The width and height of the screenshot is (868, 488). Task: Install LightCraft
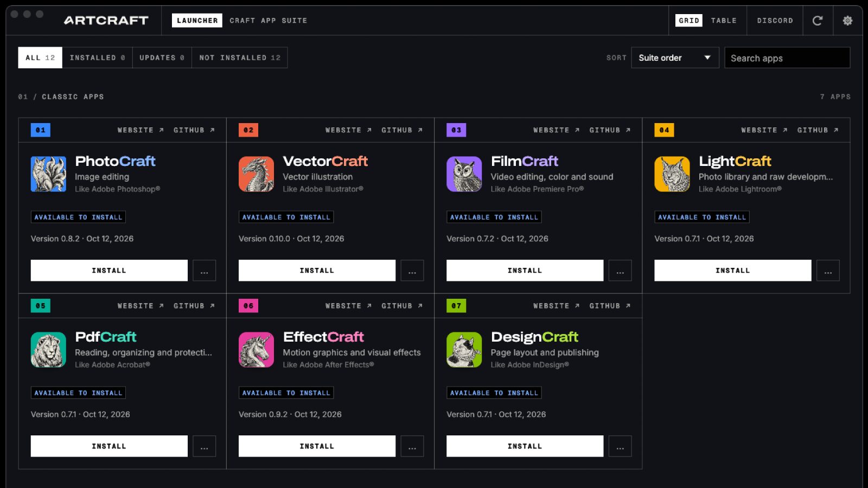pos(732,271)
